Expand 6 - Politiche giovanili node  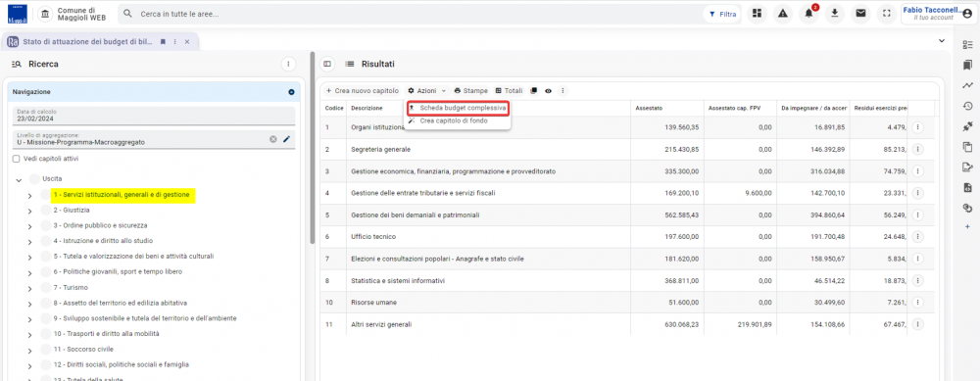tap(29, 273)
